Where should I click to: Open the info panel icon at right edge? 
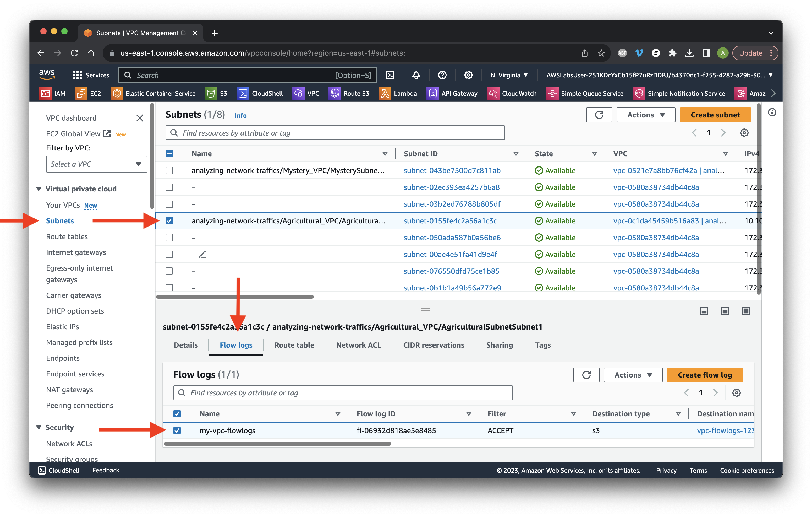772,112
